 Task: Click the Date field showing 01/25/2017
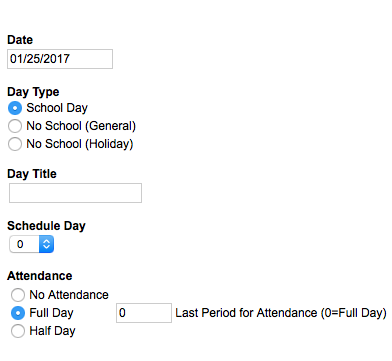tap(60, 59)
